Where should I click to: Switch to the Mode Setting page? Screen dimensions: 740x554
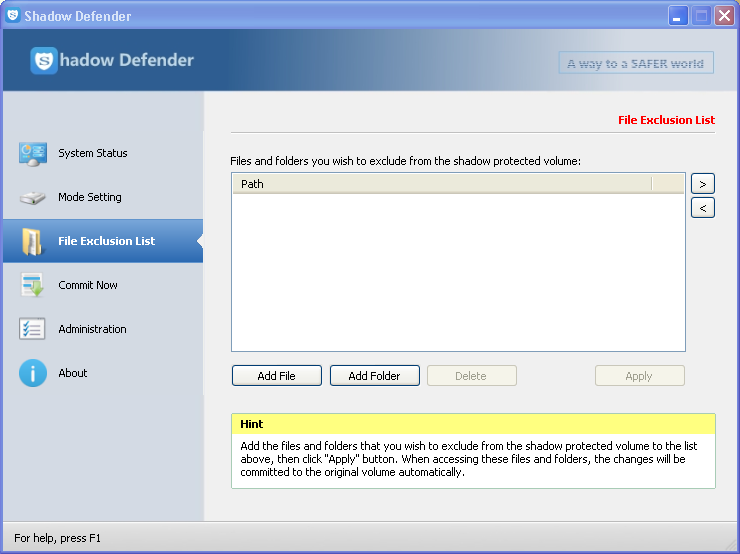pyautogui.click(x=103, y=197)
